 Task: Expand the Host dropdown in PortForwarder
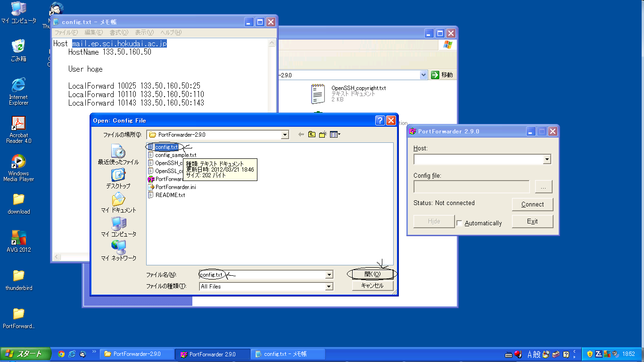pyautogui.click(x=547, y=160)
